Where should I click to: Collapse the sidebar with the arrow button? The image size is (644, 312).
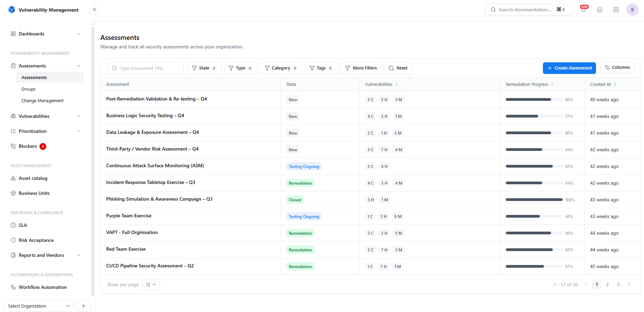(x=95, y=10)
